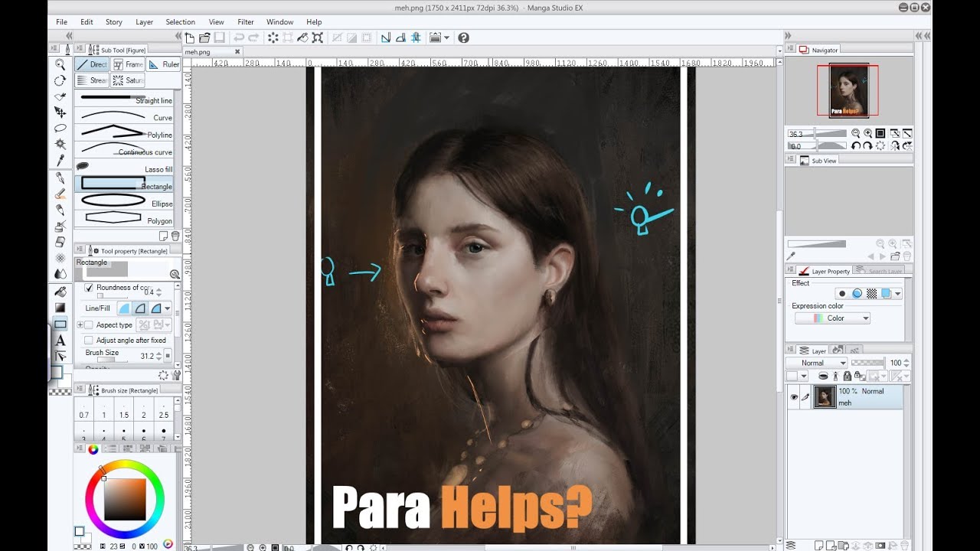Select the Fill bucket tool
Image resolution: width=980 pixels, height=551 pixels.
point(60,292)
